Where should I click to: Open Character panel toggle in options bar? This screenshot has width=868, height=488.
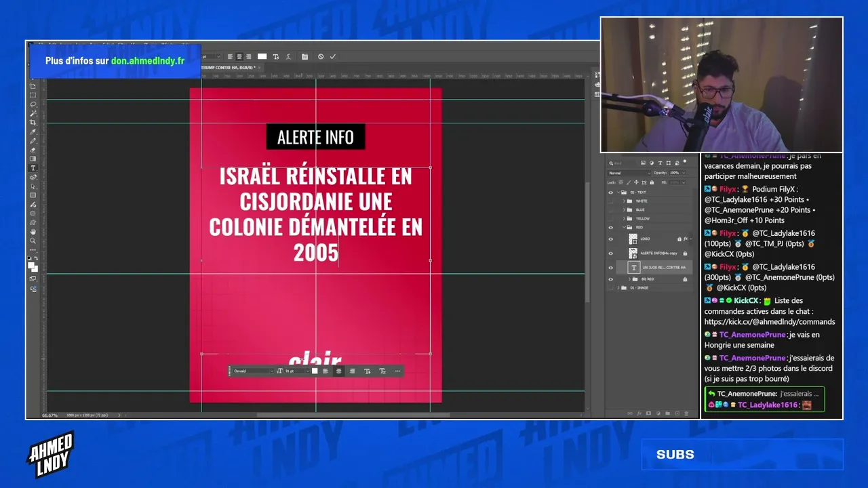point(304,57)
